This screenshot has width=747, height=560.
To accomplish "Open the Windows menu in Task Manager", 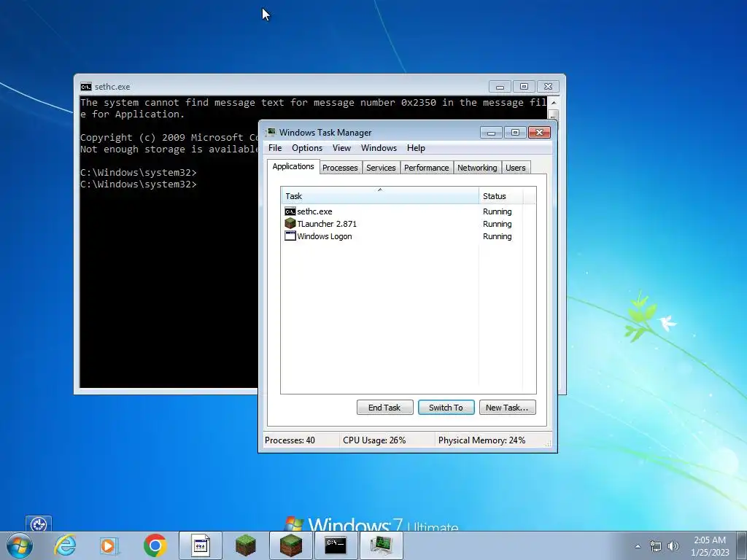I will [379, 148].
